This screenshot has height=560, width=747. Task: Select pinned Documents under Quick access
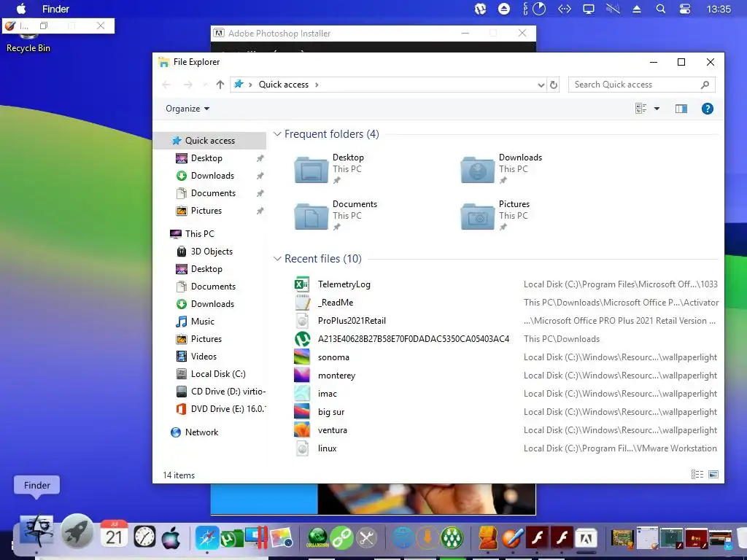point(213,192)
